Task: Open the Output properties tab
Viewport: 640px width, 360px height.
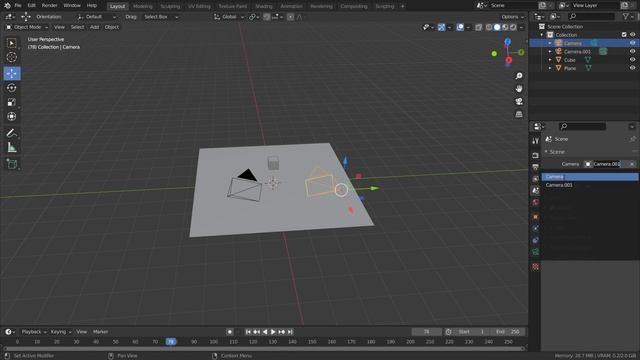Action: coord(536,167)
